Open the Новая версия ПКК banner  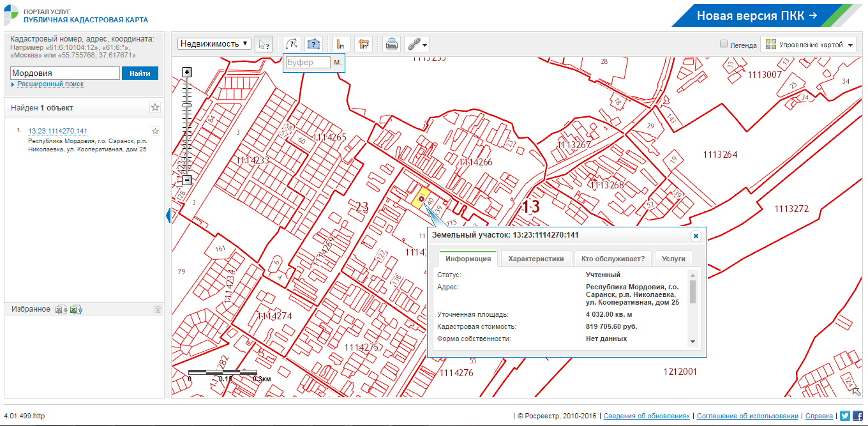[x=757, y=16]
